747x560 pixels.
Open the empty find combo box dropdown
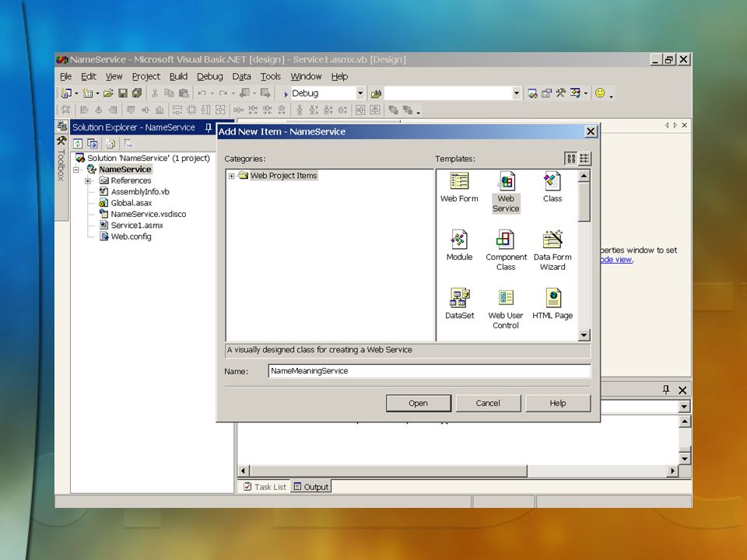pos(517,93)
